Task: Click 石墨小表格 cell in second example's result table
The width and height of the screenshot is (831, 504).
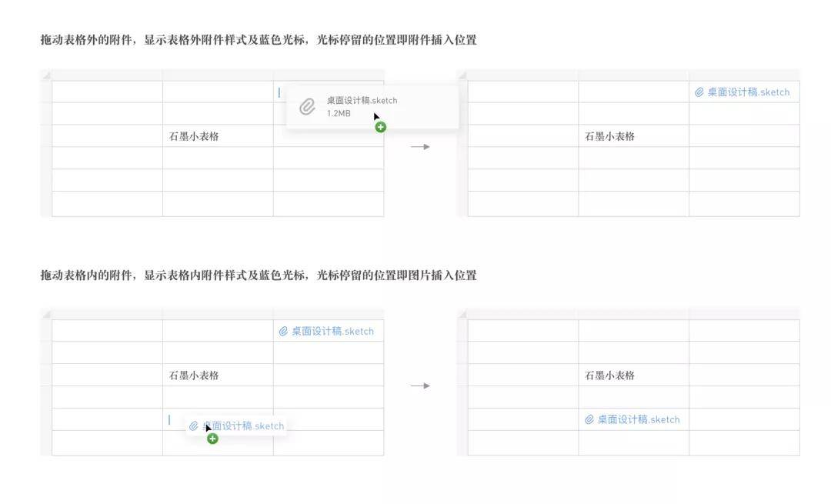Action: tap(634, 375)
